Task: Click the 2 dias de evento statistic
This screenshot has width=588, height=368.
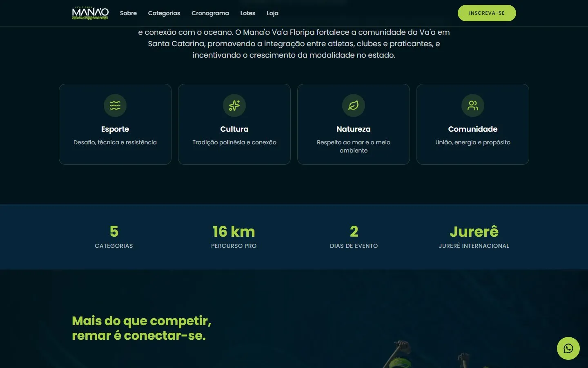Action: click(x=354, y=237)
